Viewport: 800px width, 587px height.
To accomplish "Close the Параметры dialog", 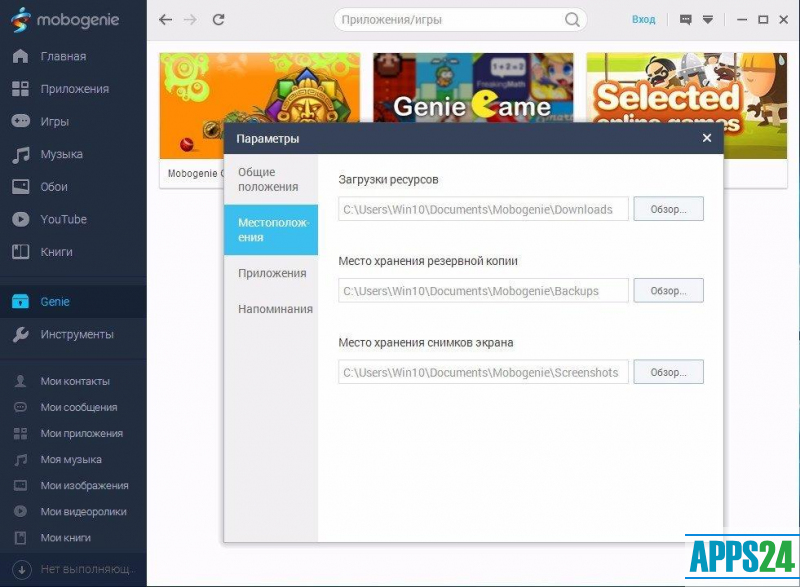I will (x=707, y=138).
